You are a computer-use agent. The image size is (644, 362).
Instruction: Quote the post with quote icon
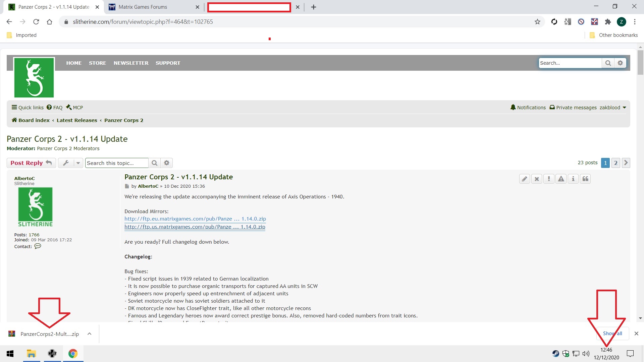[x=585, y=179]
